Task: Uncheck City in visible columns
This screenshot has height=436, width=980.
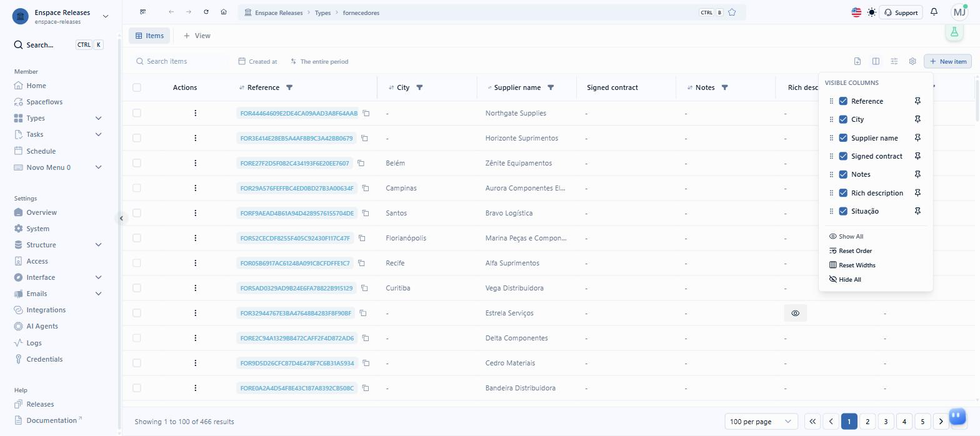Action: point(843,119)
